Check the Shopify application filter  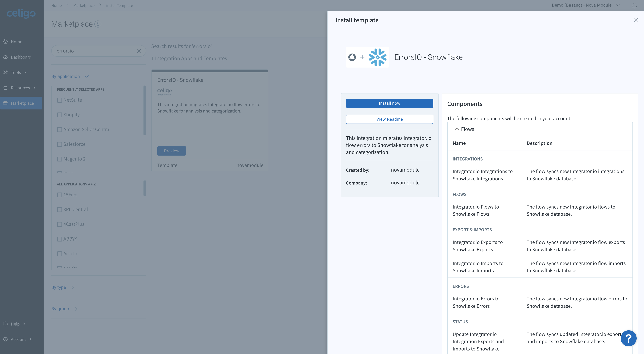pos(59,115)
